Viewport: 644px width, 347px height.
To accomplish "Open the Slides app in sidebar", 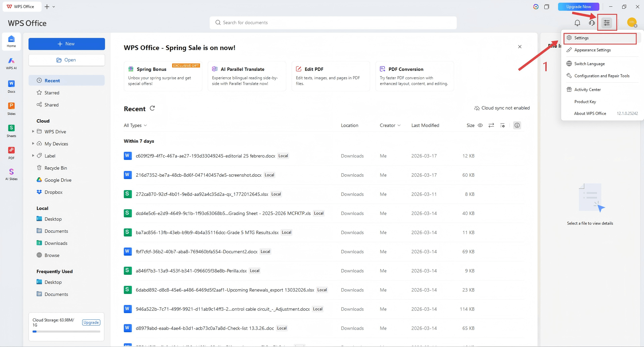I will [11, 109].
